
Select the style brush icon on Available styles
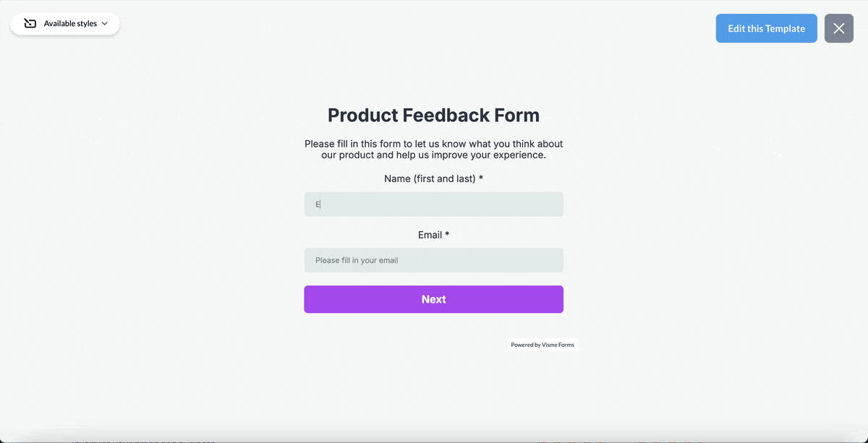tap(30, 22)
